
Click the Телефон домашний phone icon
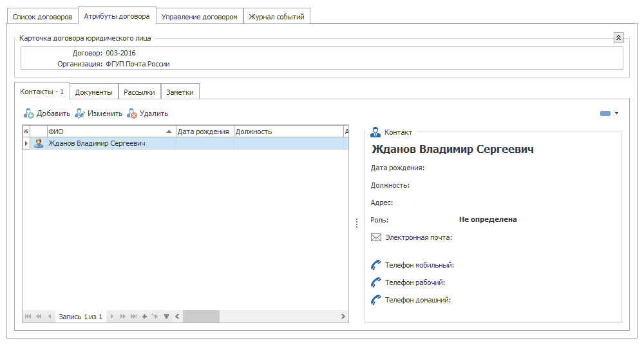coord(376,300)
